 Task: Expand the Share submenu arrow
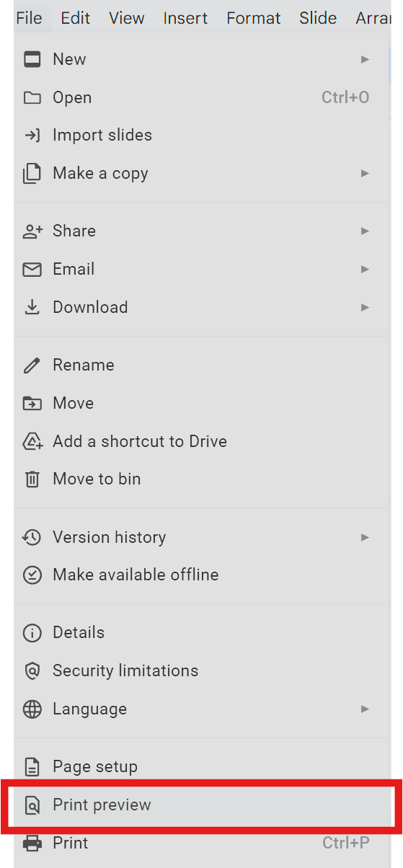click(x=365, y=231)
